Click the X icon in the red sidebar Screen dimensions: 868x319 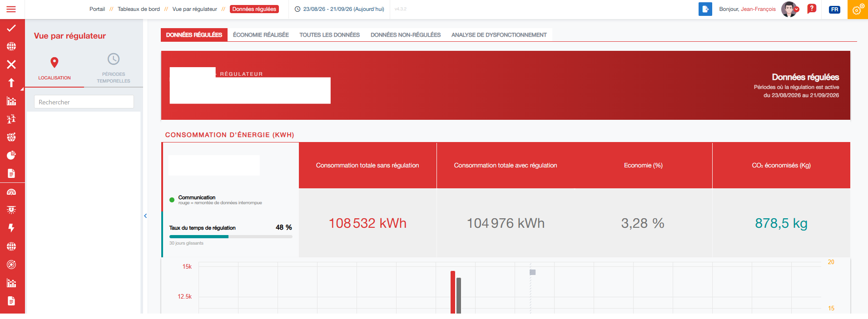(11, 64)
